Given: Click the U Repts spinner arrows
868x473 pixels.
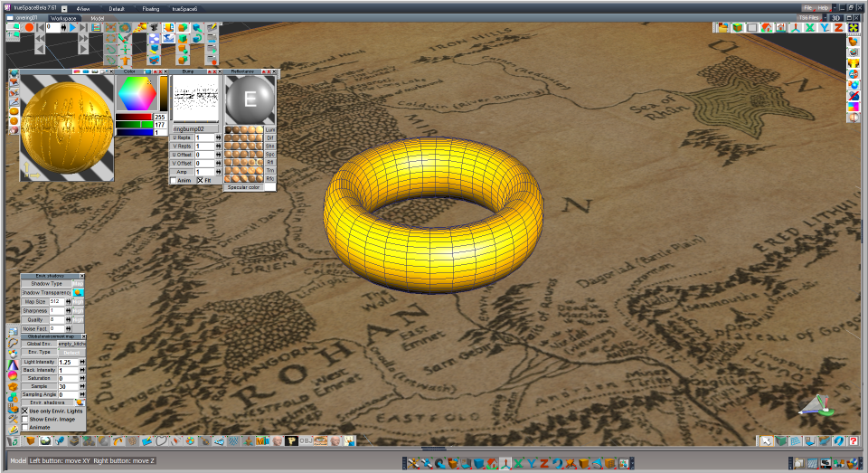Looking at the screenshot, I should [218, 137].
